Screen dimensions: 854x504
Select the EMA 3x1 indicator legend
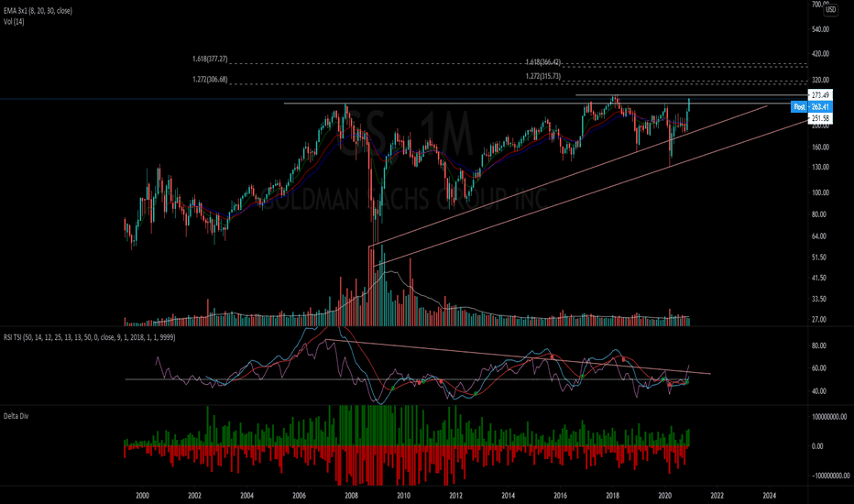(38, 10)
